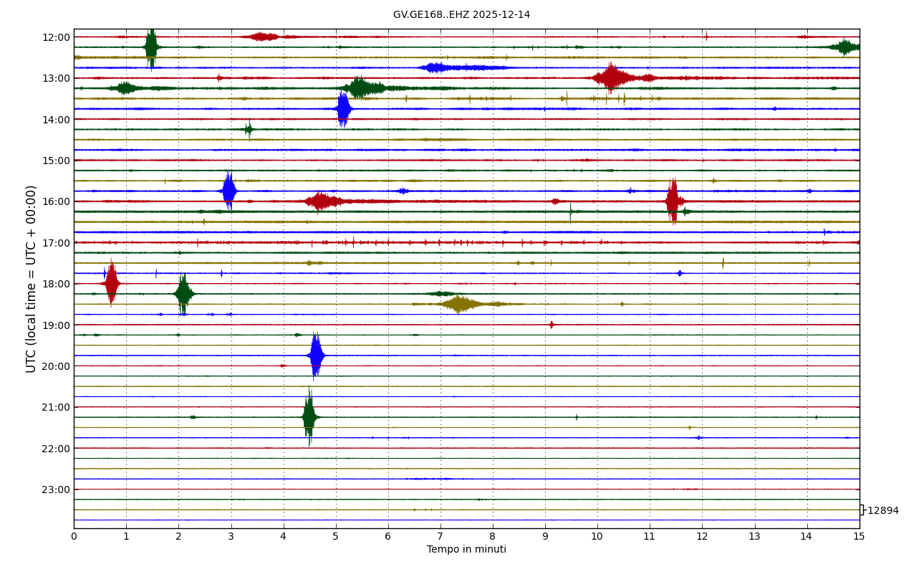Inspect the large blue burst near 19:45

pos(316,355)
